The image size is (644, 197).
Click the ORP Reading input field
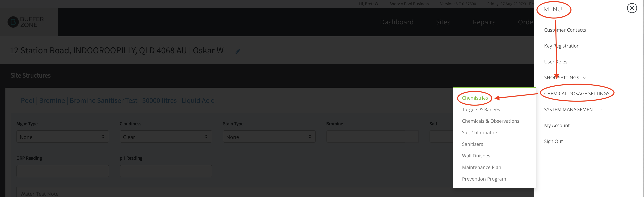pyautogui.click(x=63, y=171)
